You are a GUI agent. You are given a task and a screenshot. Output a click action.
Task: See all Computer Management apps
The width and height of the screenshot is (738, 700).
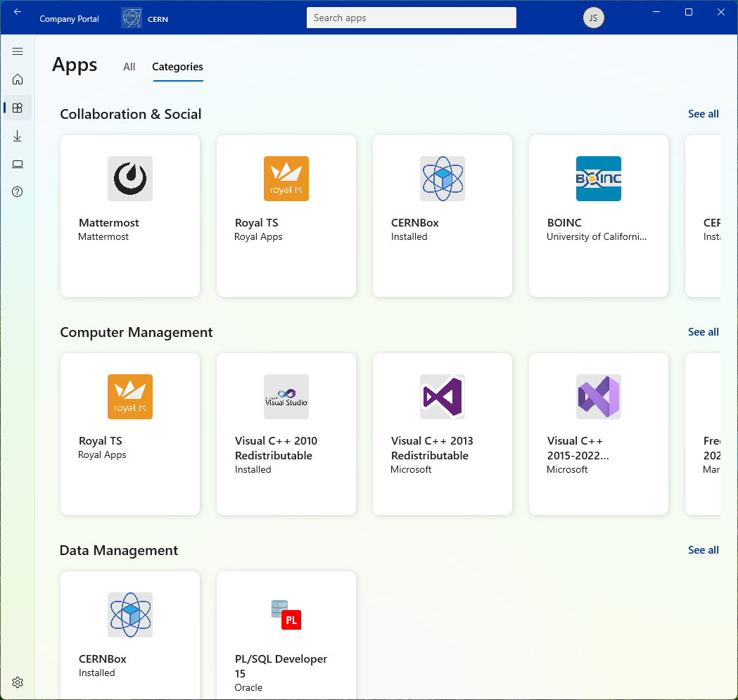[x=703, y=332]
